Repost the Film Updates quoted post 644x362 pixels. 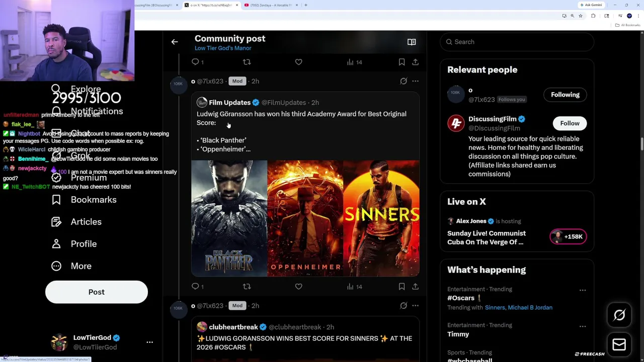point(247,287)
